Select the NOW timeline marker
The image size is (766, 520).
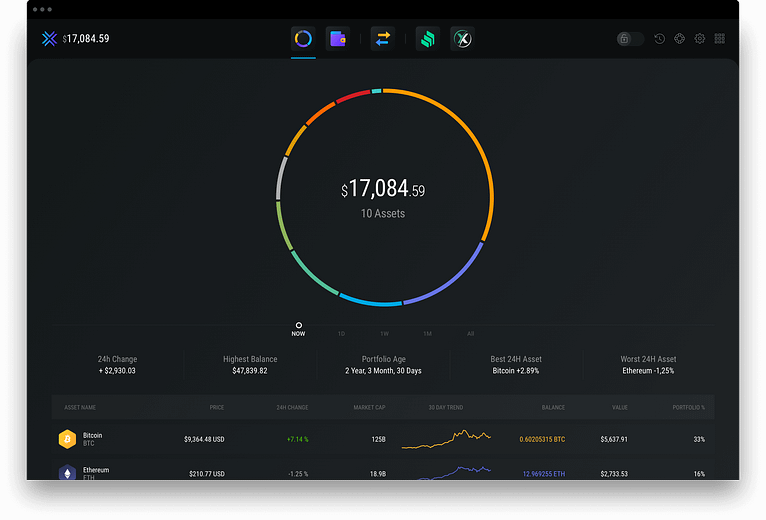click(x=299, y=329)
